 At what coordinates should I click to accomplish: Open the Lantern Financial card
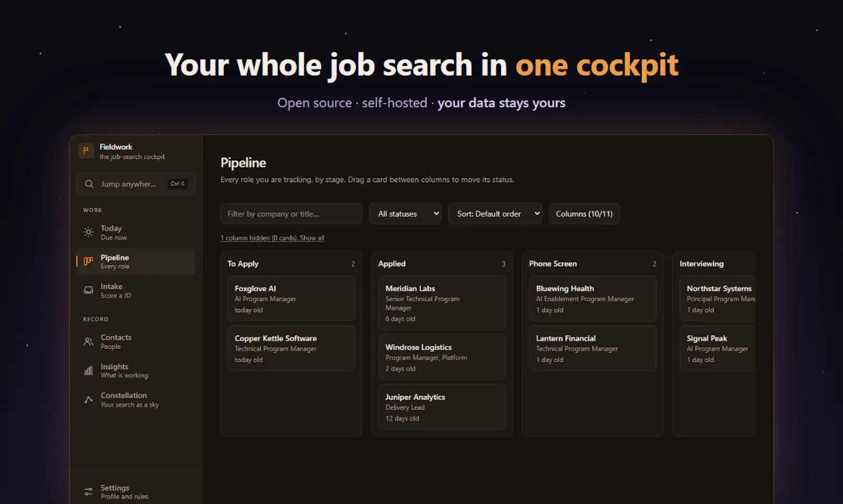(593, 348)
